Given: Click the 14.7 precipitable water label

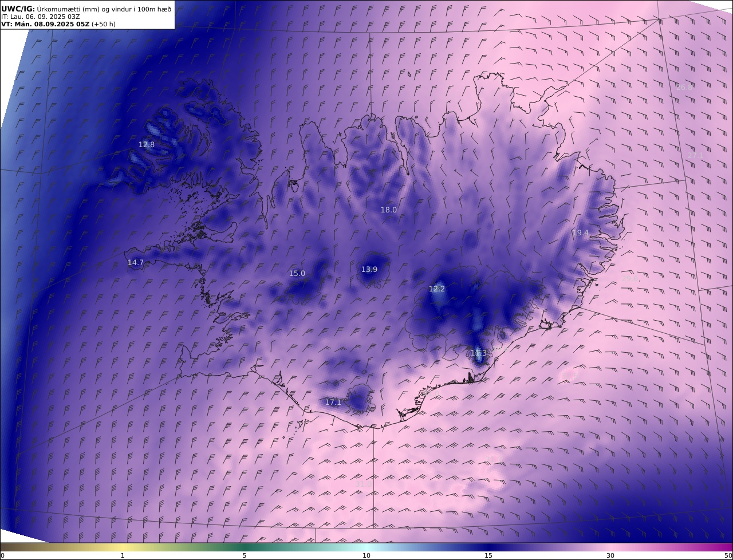Looking at the screenshot, I should [x=136, y=263].
